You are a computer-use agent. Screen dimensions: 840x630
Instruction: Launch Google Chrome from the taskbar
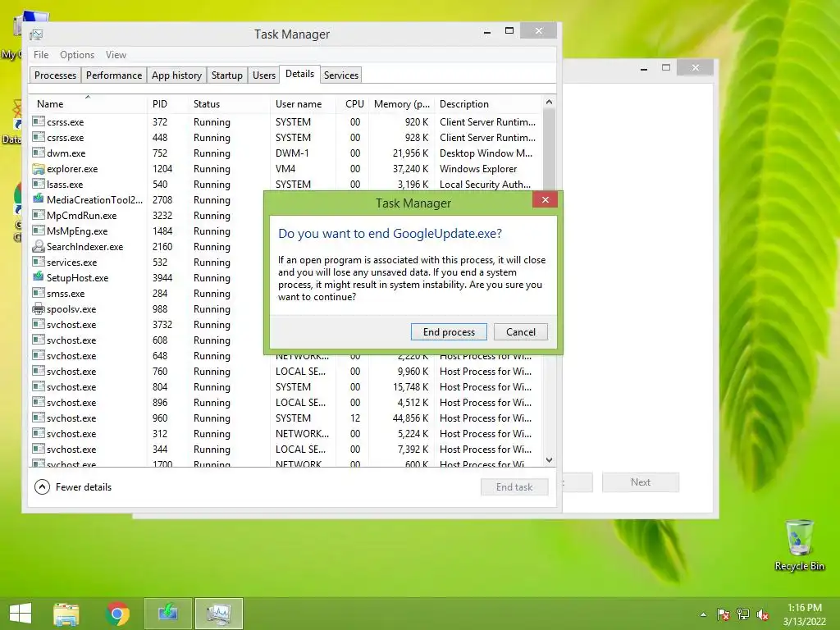(117, 614)
